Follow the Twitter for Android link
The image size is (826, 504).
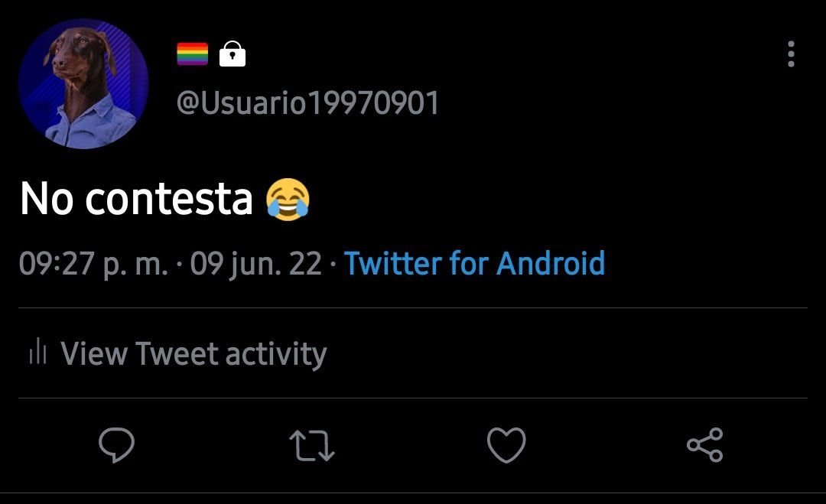[x=474, y=263]
